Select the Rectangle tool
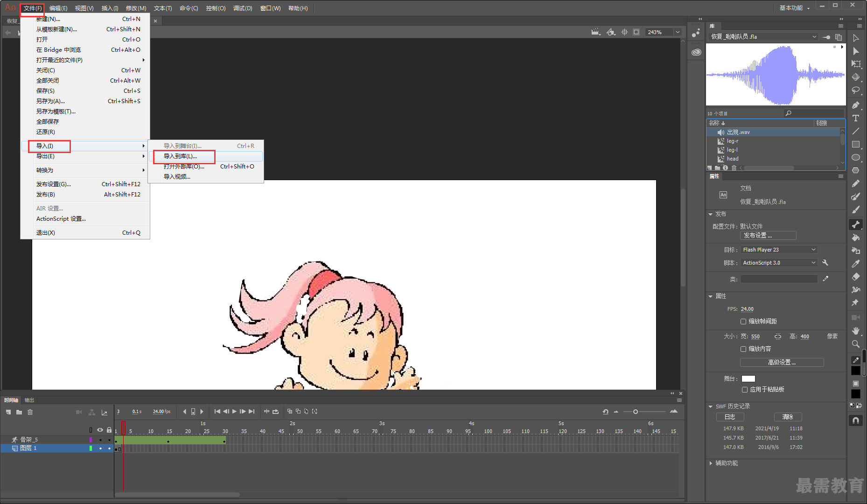This screenshot has height=504, width=867. (856, 144)
